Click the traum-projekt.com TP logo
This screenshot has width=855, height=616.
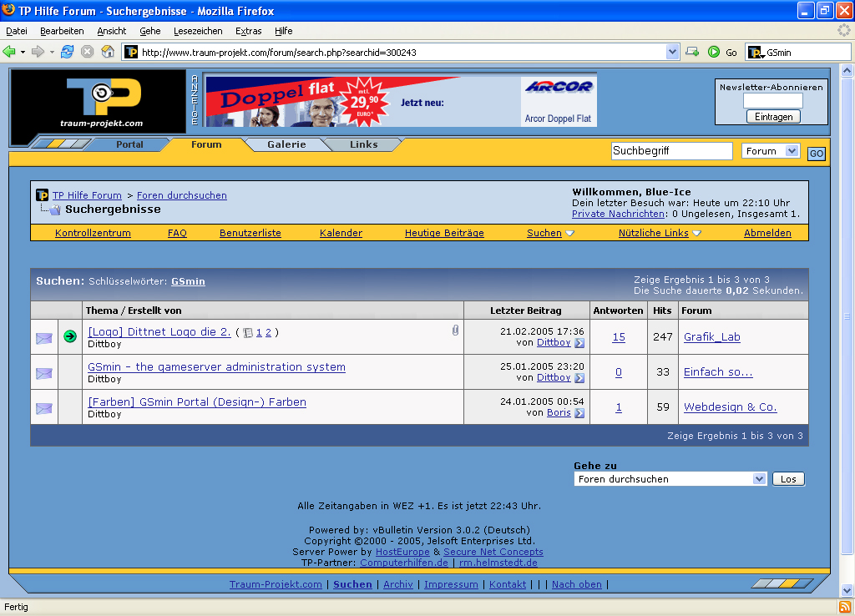99,102
